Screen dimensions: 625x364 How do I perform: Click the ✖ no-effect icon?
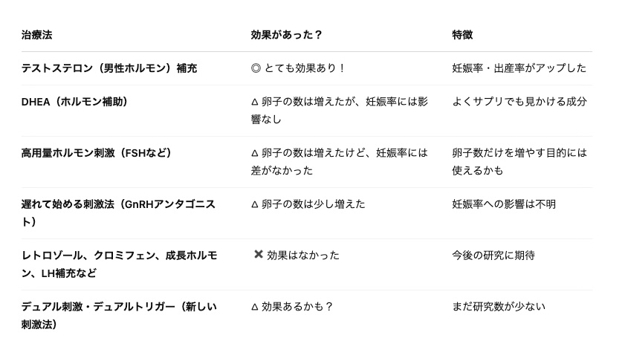[x=259, y=254]
